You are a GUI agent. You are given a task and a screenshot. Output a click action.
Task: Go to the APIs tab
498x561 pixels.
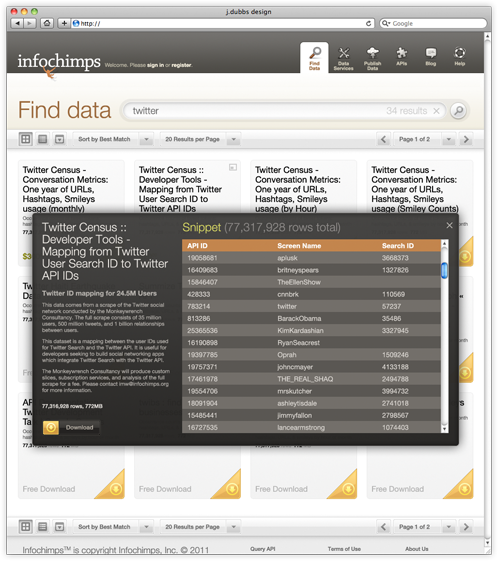[401, 57]
